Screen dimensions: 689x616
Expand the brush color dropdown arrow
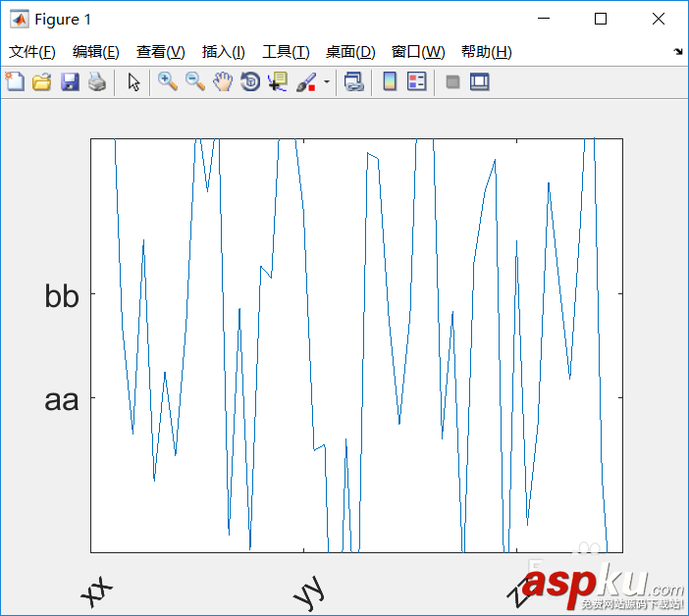(x=327, y=81)
